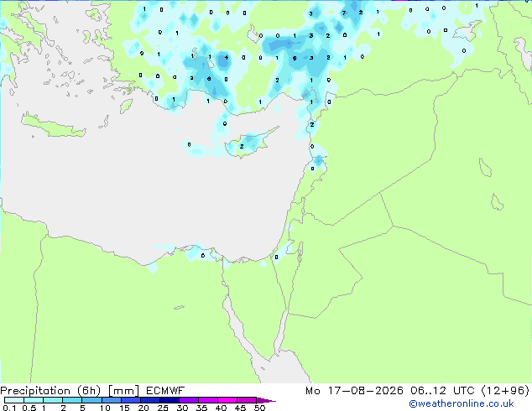Click the 45–50 mm legend color box
The height and width of the screenshot is (411, 532).
tap(247, 400)
